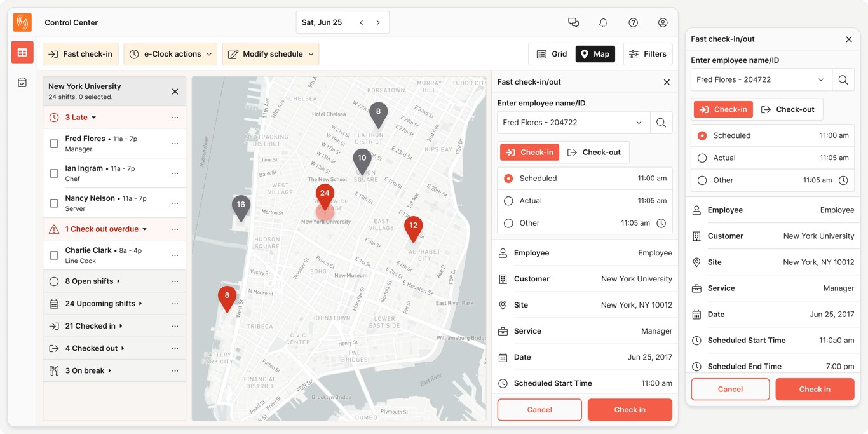868x434 pixels.
Task: Click search icon in right Fast check-in/out window
Action: (843, 80)
